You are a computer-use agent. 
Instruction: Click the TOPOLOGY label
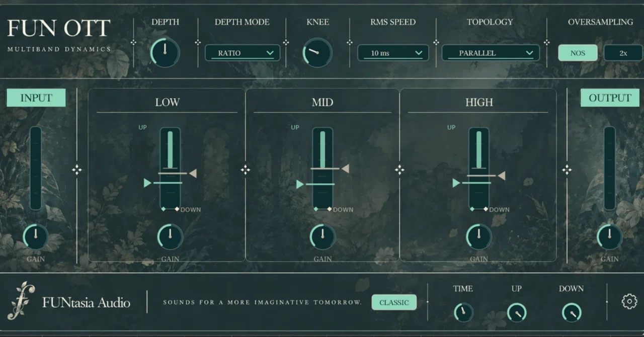490,22
